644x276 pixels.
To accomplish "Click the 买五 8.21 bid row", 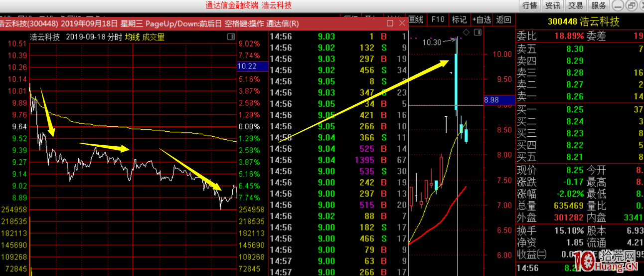I will click(580, 157).
